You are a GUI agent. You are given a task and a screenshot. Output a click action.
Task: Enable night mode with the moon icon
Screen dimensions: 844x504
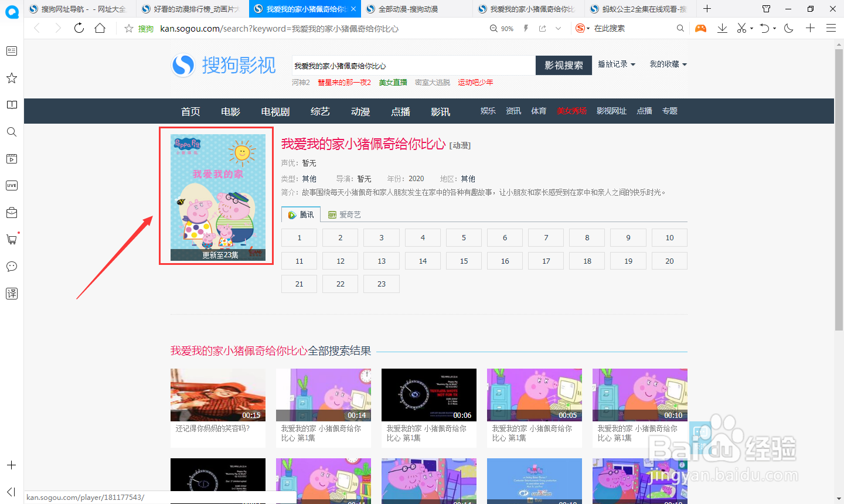pyautogui.click(x=788, y=28)
